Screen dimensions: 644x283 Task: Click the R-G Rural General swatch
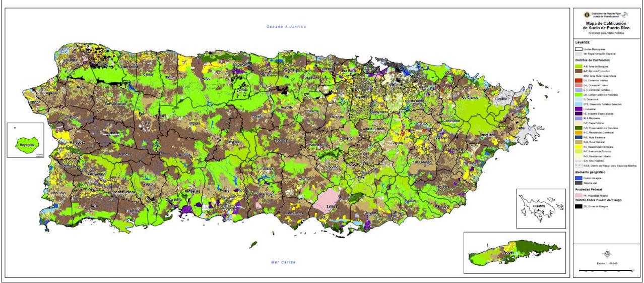578,142
